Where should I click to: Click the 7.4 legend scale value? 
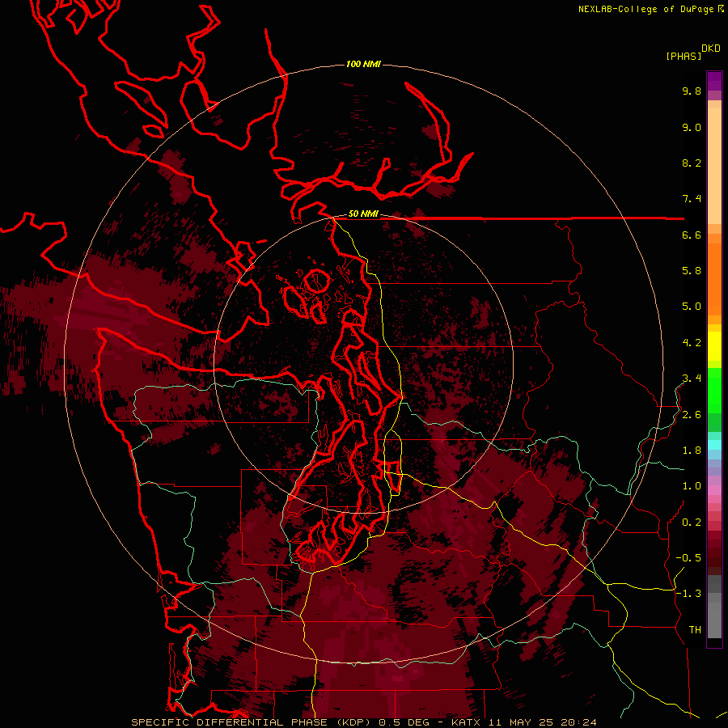click(x=692, y=199)
